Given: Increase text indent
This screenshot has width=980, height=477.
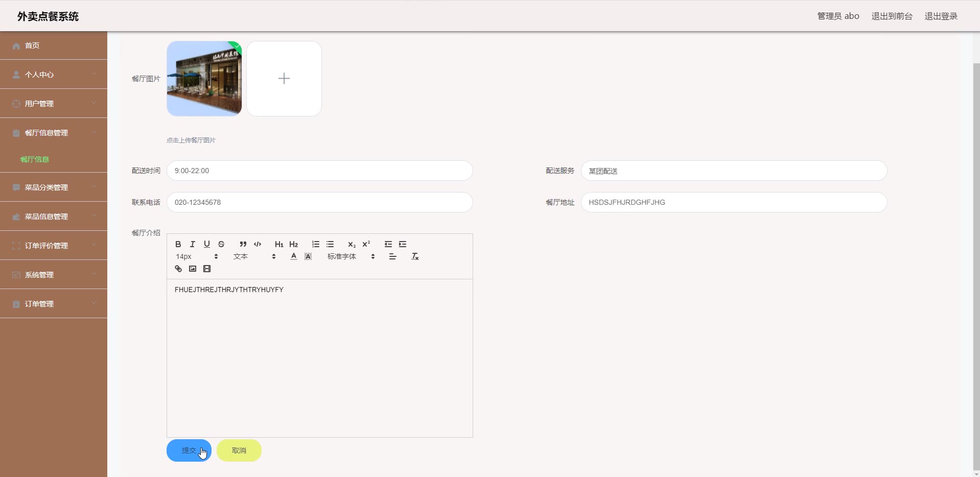Looking at the screenshot, I should [402, 244].
